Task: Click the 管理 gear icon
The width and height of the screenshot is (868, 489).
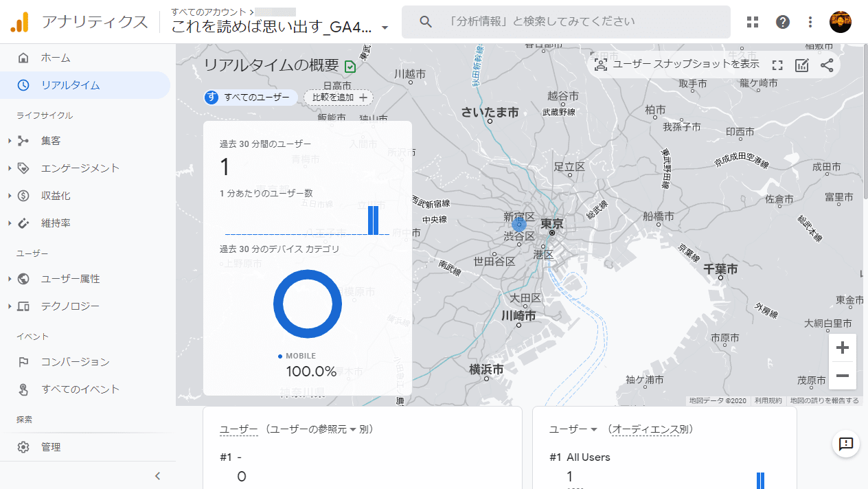Action: [23, 447]
